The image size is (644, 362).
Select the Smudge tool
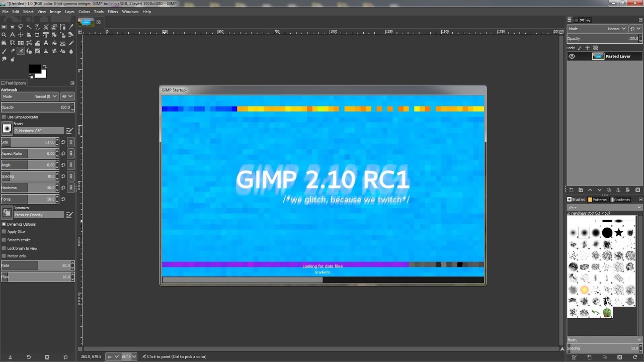4,59
